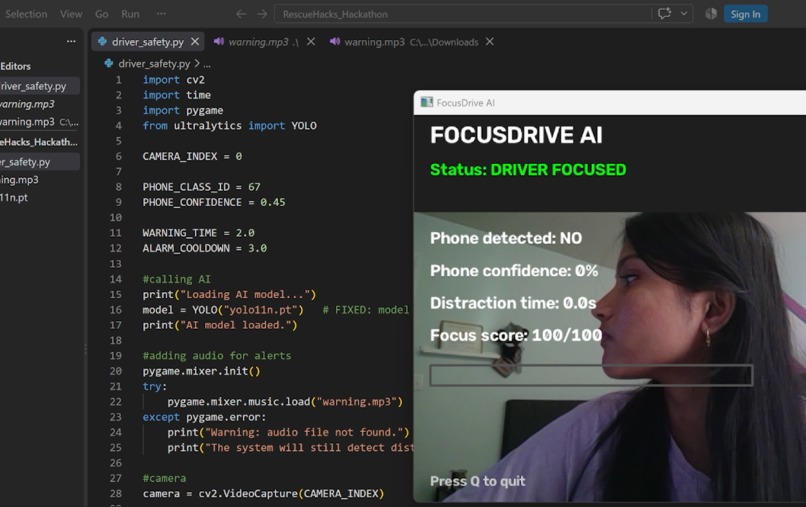Open the overflow menu after Run
The height and width of the screenshot is (507, 806).
(161, 14)
